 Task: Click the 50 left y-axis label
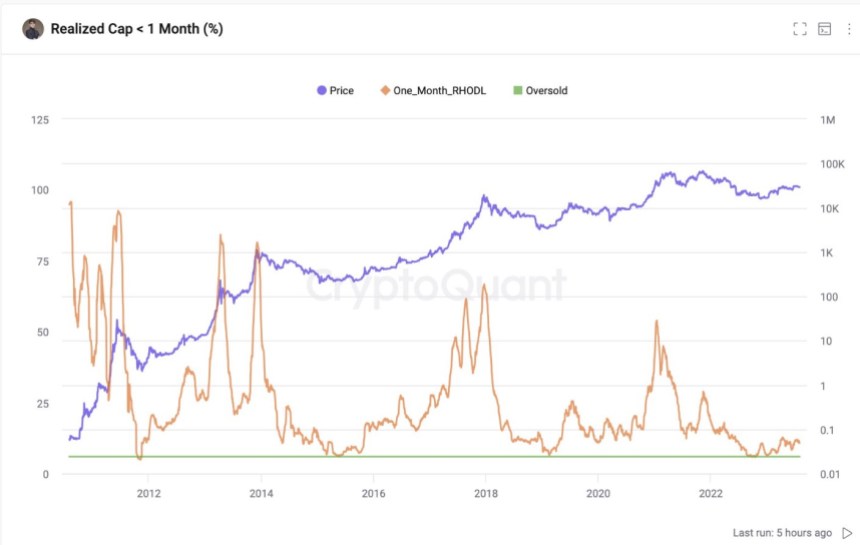click(x=43, y=332)
